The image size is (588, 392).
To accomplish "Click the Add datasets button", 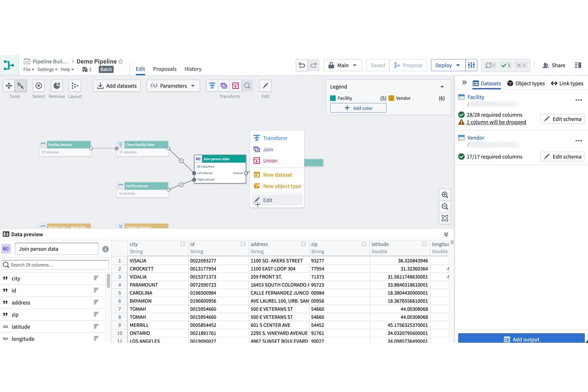I will point(117,86).
